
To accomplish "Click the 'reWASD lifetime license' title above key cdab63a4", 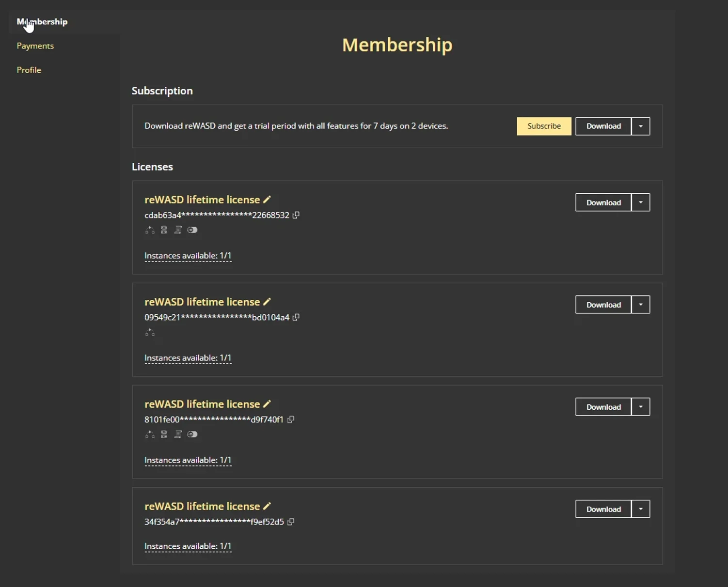I will (202, 200).
